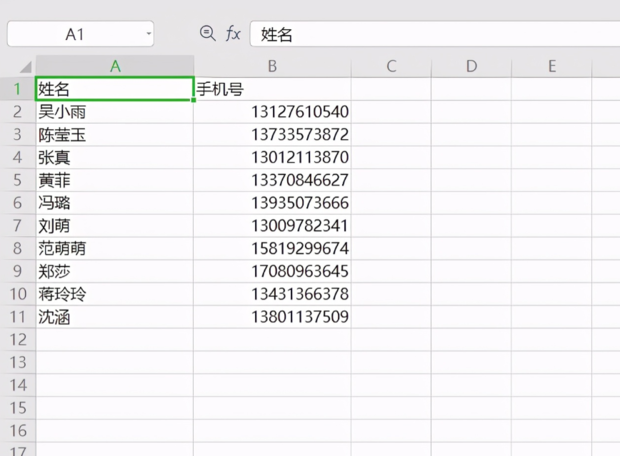The height and width of the screenshot is (456, 620).
Task: Open the insert function fx button
Action: 233,34
